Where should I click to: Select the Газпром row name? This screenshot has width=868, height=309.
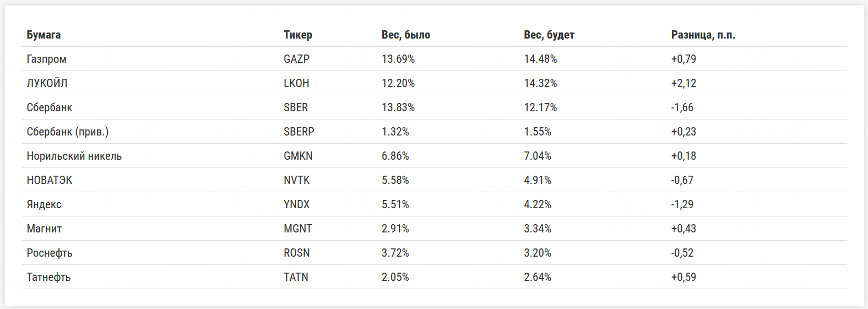(46, 59)
